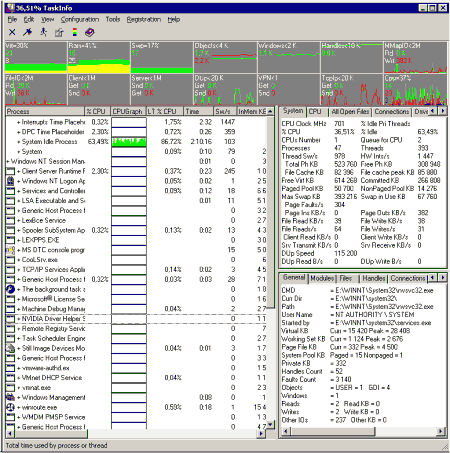Click the Task Scheduler Engine window icon
The image size is (450, 453).
pyautogui.click(x=11, y=338)
